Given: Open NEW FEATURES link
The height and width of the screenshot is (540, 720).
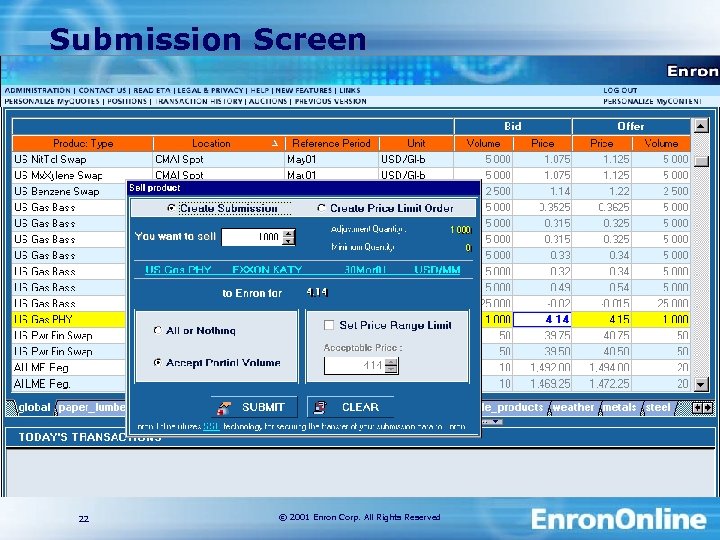Looking at the screenshot, I should (x=304, y=90).
